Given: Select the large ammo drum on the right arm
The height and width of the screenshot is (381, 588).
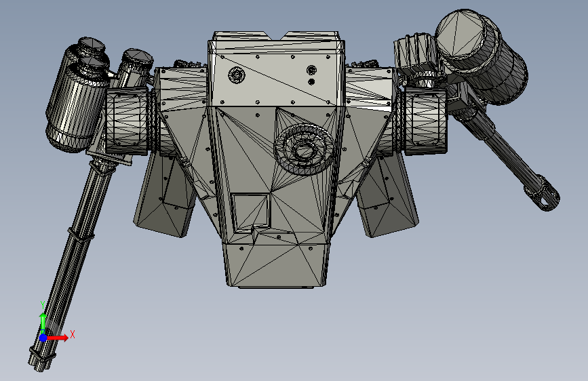Looking at the screenshot, I should click(x=482, y=56).
